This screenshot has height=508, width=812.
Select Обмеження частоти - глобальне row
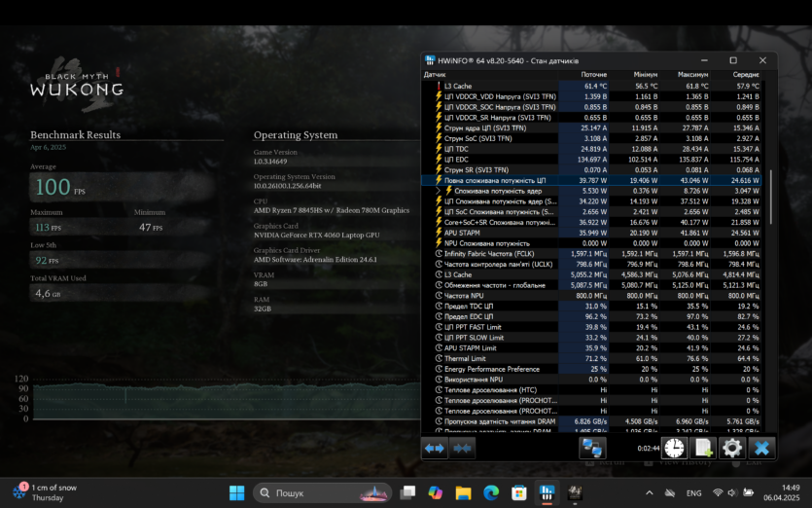coord(591,285)
